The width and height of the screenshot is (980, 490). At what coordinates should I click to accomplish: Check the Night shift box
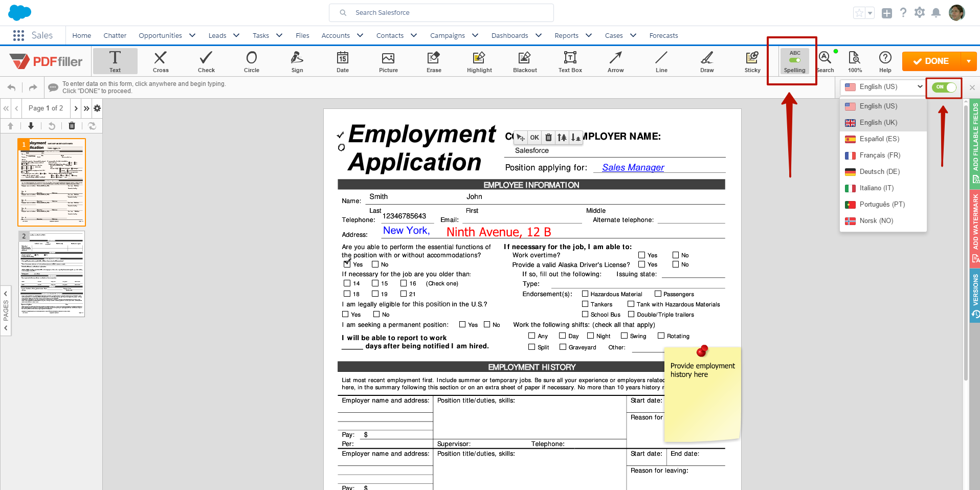(591, 336)
